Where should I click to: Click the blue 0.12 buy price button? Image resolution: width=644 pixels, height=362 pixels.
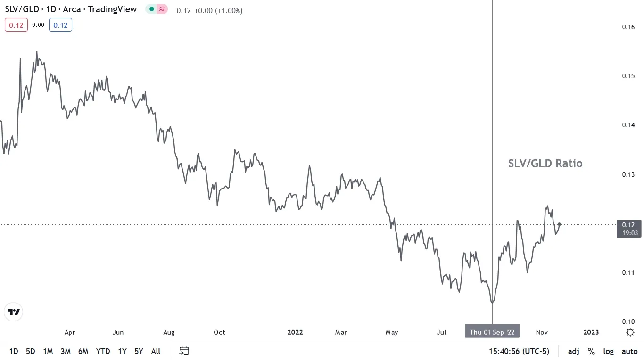(60, 25)
